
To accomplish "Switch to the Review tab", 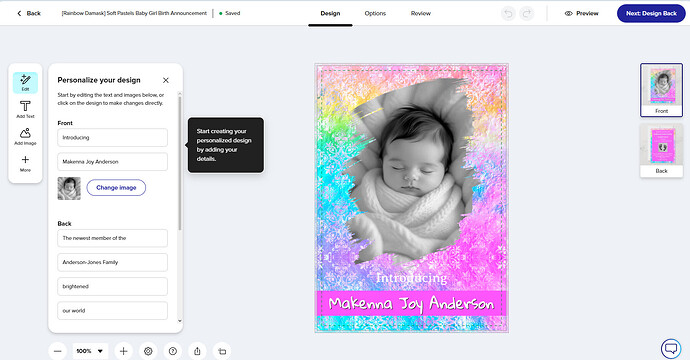I will 421,14.
